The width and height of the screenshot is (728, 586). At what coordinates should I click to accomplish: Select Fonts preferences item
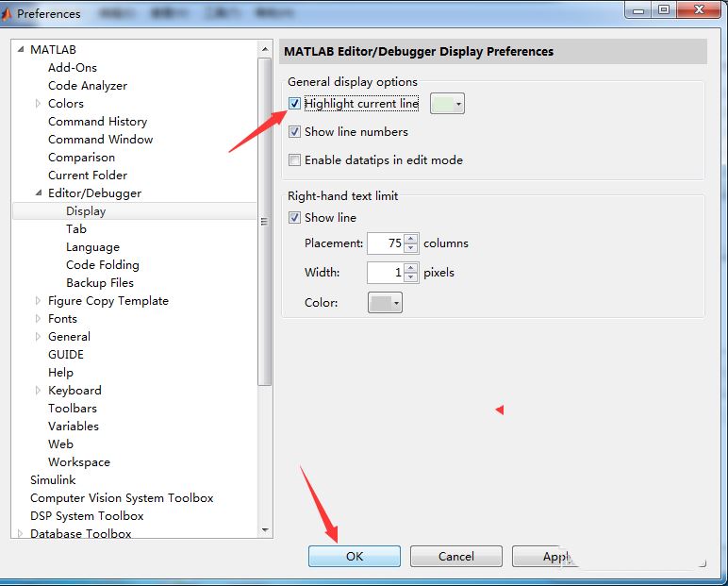62,318
